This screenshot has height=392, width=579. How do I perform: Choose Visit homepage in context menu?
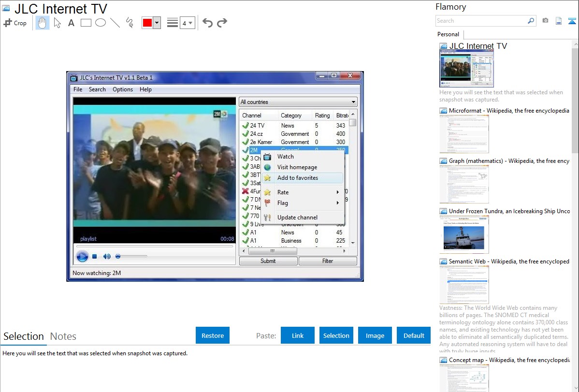pyautogui.click(x=303, y=167)
